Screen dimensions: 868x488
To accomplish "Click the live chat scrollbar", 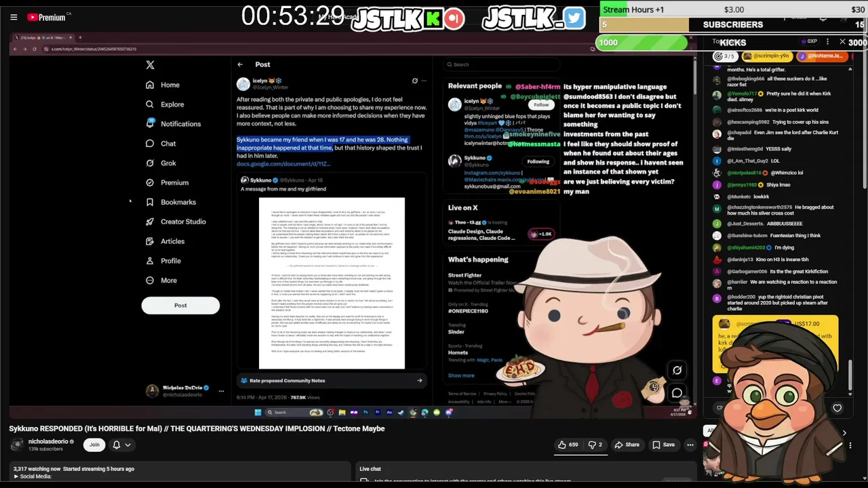I will click(x=850, y=376).
